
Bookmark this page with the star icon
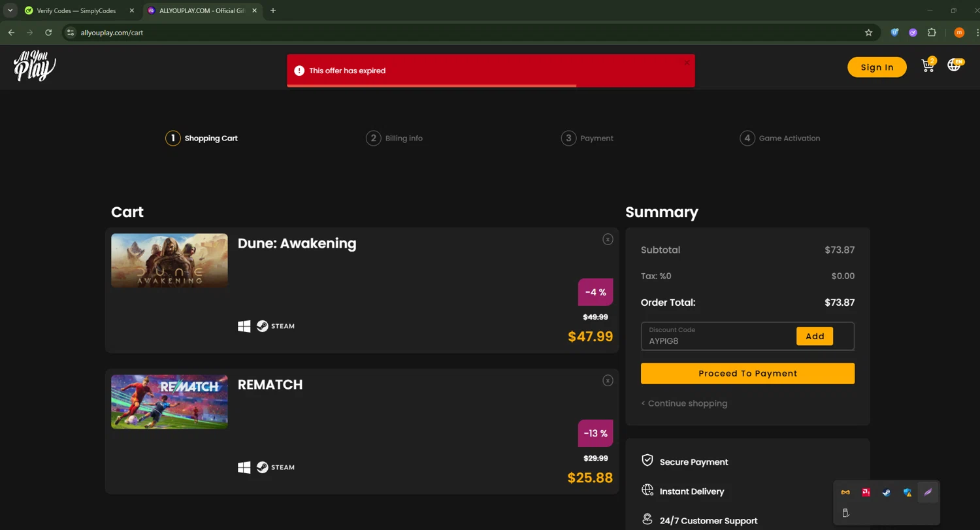868,33
